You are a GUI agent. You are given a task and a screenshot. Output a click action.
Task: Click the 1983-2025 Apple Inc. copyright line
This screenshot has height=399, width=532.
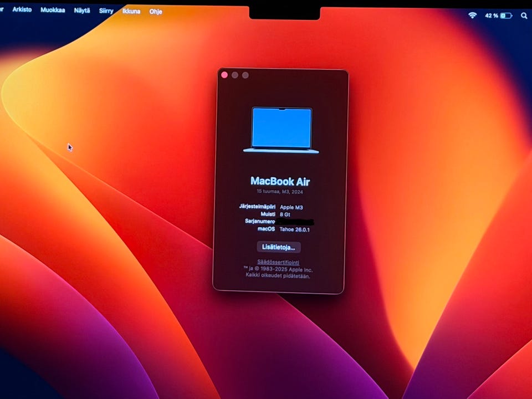pos(278,269)
